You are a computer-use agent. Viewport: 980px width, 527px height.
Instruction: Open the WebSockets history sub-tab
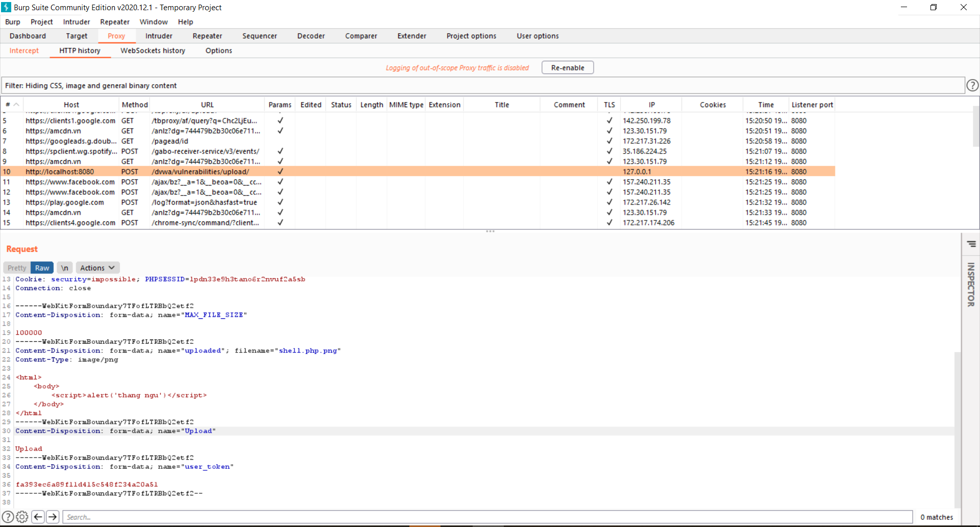153,51
